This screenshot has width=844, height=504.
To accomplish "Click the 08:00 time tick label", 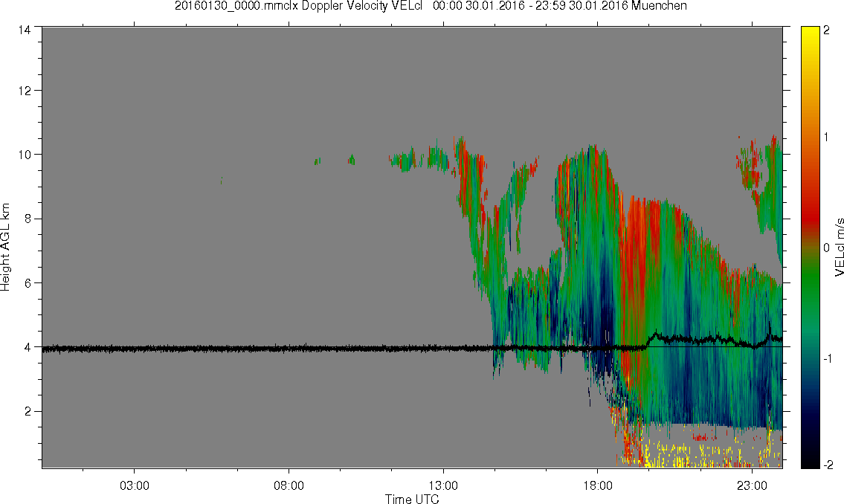I will [289, 485].
